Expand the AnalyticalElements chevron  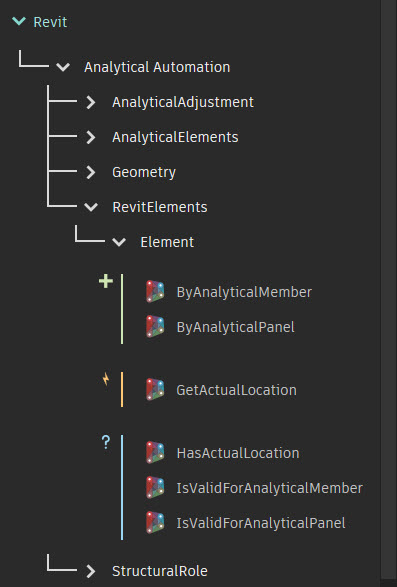pos(91,137)
